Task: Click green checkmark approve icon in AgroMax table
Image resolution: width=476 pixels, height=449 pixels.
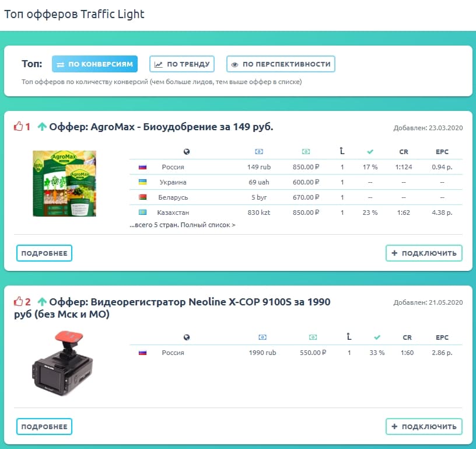Action: click(x=370, y=152)
